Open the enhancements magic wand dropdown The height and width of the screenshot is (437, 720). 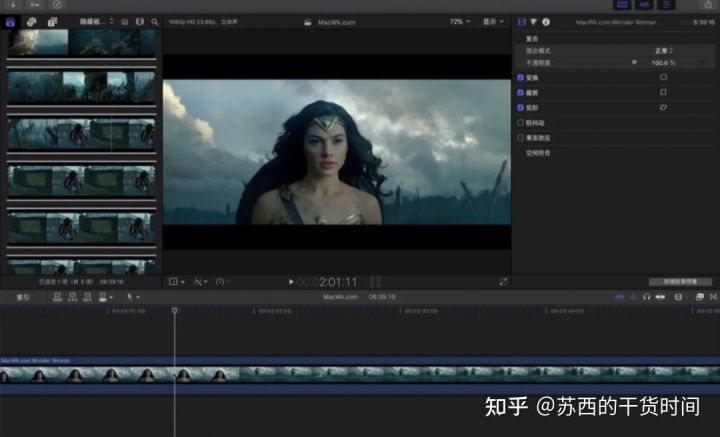[201, 282]
